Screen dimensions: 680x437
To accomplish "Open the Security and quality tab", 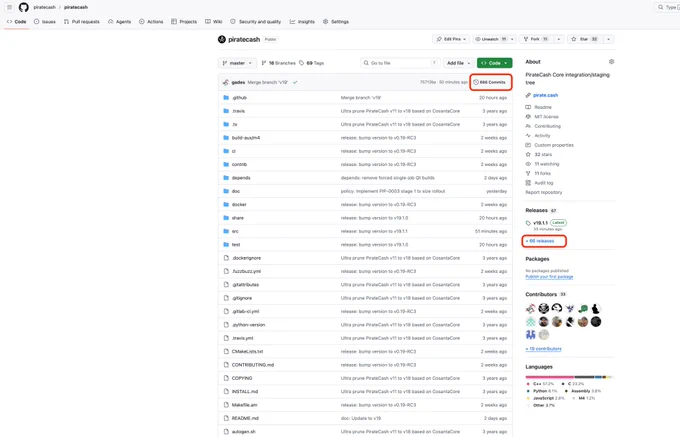I will click(x=255, y=21).
